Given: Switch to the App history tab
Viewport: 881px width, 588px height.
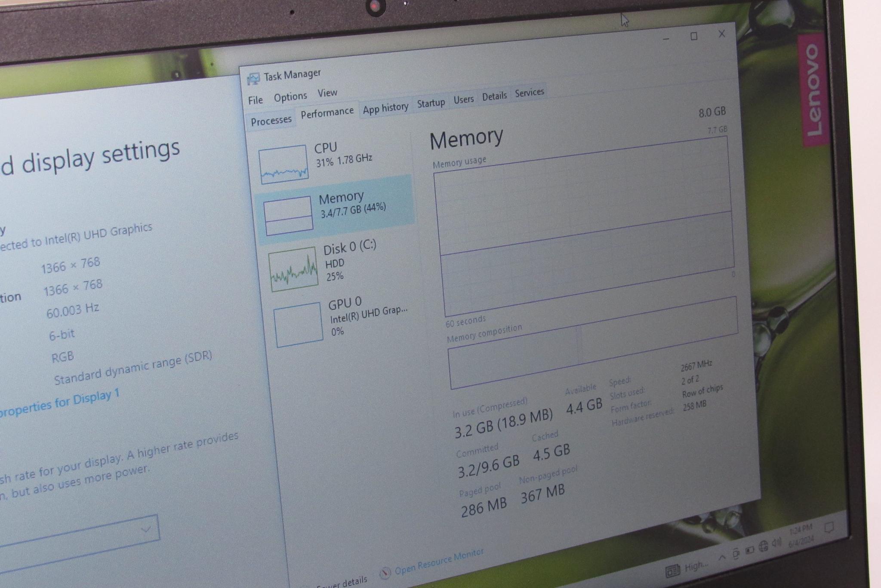Looking at the screenshot, I should click(x=385, y=108).
